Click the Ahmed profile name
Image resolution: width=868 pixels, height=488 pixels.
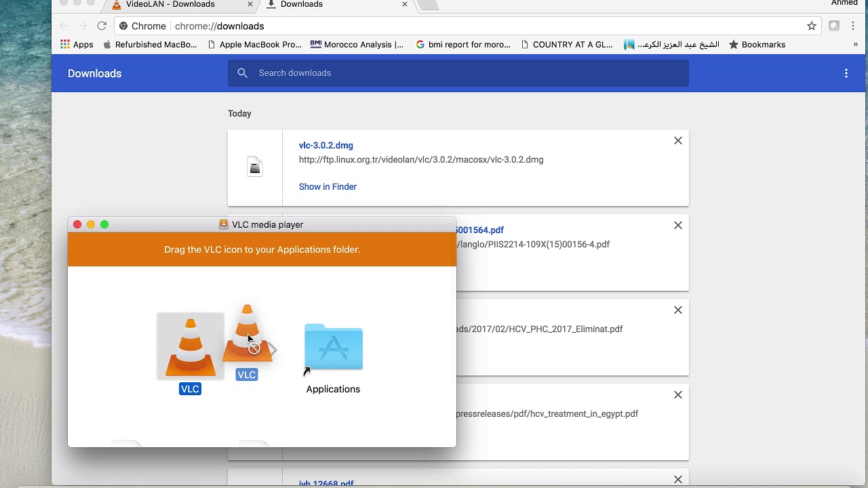click(x=844, y=3)
